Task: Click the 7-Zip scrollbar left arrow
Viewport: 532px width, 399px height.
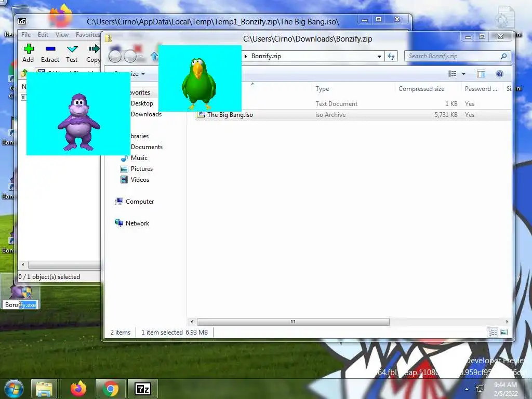Action: click(23, 264)
